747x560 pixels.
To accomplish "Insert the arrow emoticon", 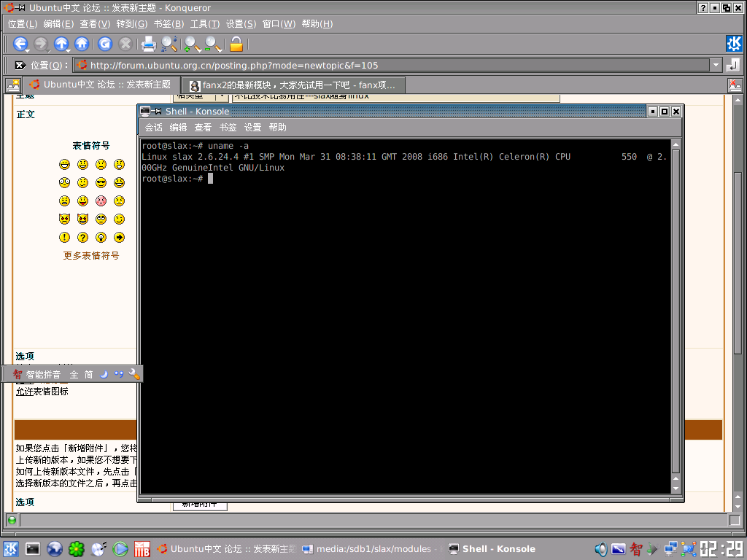I will click(x=119, y=237).
